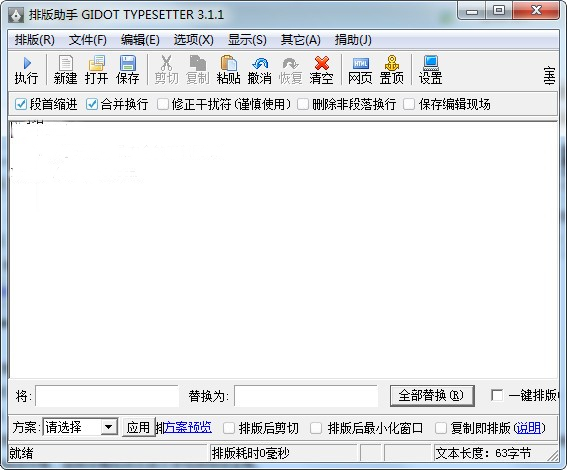Enable 修正干扰符 (谨慎使用) checkbox
Viewport: 567px width, 470px height.
pyautogui.click(x=163, y=104)
